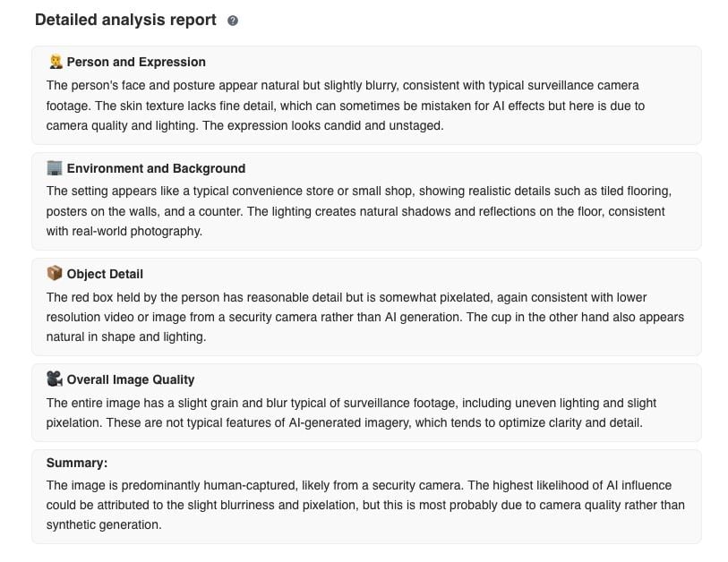Select the Object Detail paragraph about red box
Viewport: 728px width, 562px height.
click(x=365, y=317)
